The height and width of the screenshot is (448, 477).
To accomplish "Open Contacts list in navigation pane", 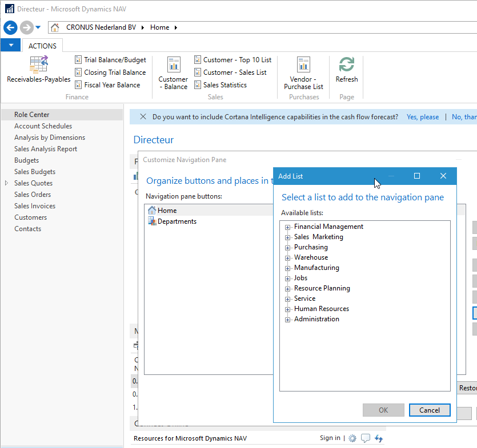I will pos(27,229).
